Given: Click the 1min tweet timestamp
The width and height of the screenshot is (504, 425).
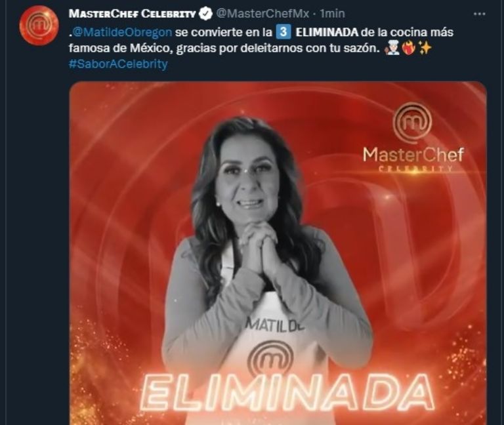Looking at the screenshot, I should [x=333, y=14].
